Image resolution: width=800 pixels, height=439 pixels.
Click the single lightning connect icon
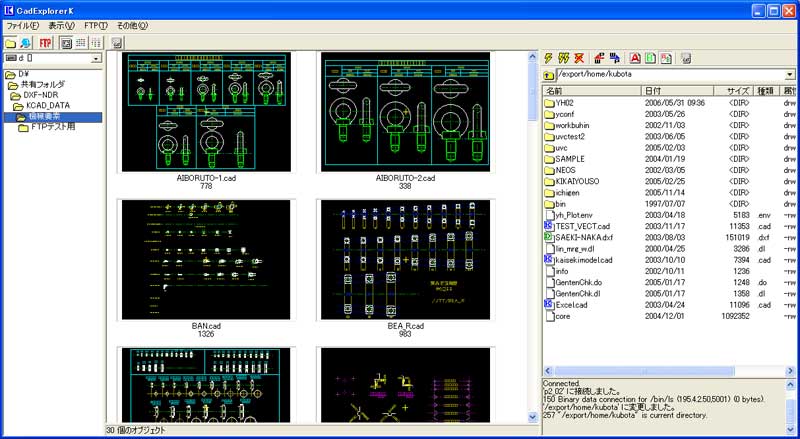pos(548,58)
